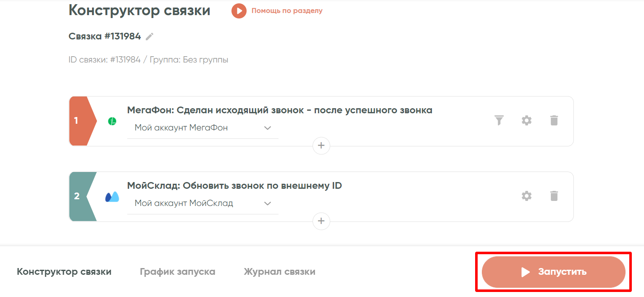The width and height of the screenshot is (644, 297).
Task: Click the blue МойСклад logo icon
Action: [x=112, y=197]
